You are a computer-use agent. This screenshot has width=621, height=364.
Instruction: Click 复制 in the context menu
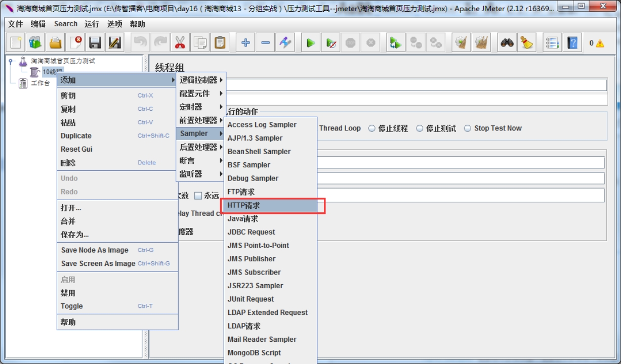[x=117, y=109]
